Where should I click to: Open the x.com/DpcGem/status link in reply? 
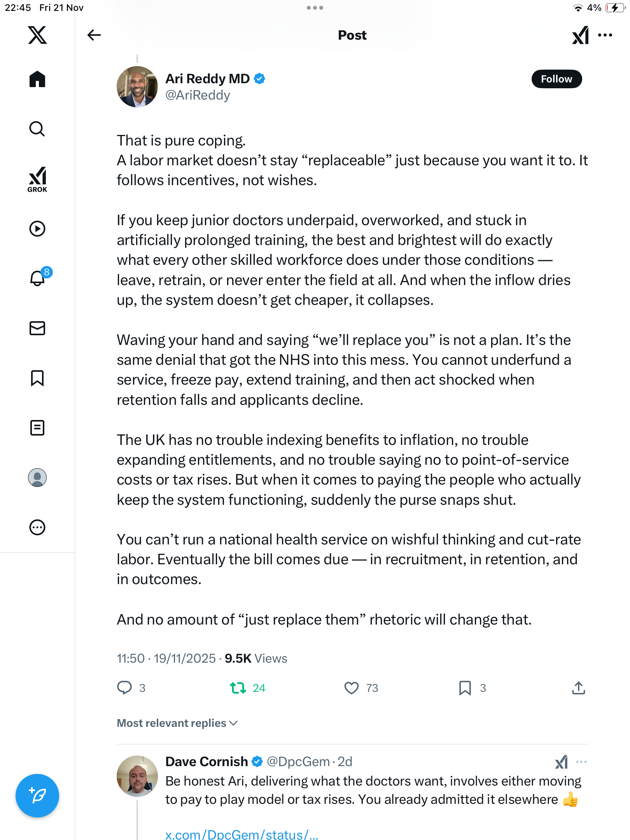241,834
